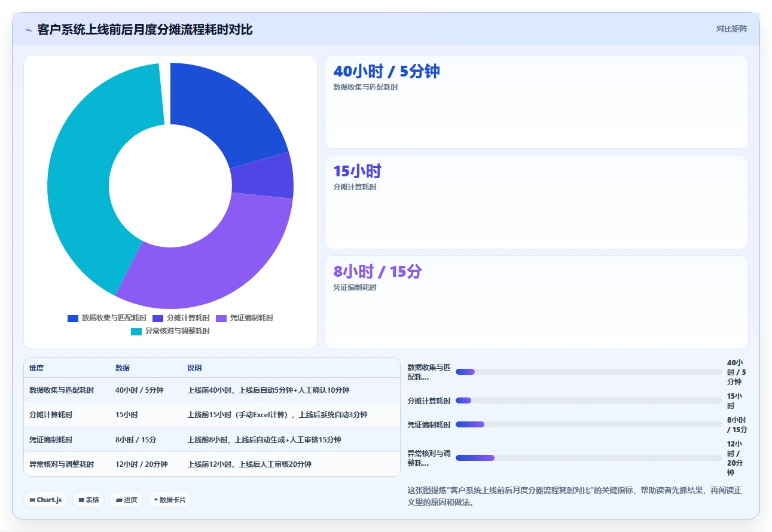Click the 数据卡片 tag chip

coord(170,500)
